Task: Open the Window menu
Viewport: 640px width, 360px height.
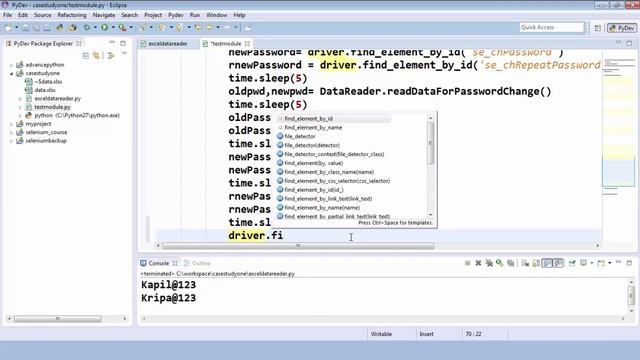Action: click(x=216, y=15)
